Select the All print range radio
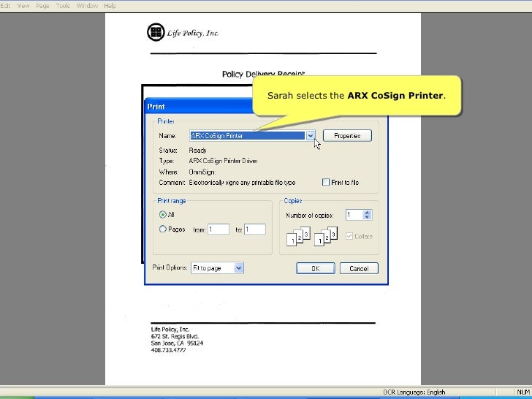The image size is (532, 399). tap(163, 214)
